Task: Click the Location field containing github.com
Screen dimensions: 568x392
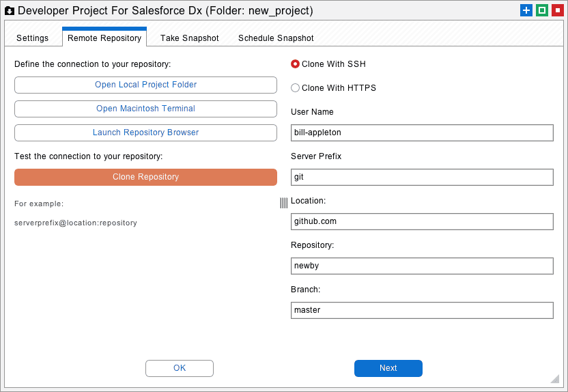Action: [x=422, y=221]
